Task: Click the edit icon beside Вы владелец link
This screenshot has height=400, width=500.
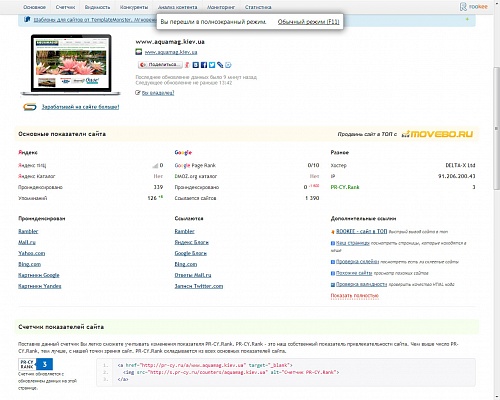Action: click(138, 93)
